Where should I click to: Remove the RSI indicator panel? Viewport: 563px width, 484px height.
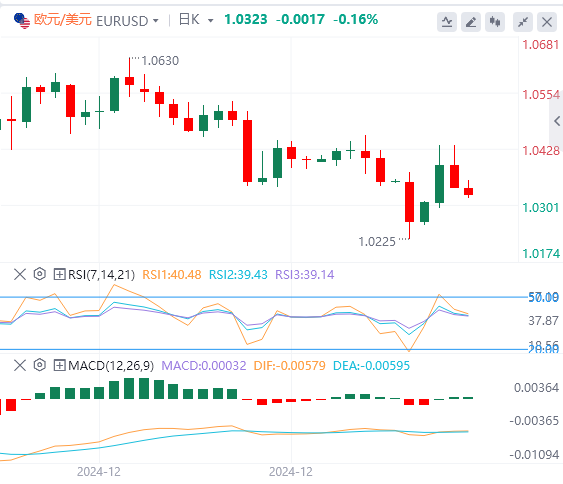pyautogui.click(x=20, y=275)
